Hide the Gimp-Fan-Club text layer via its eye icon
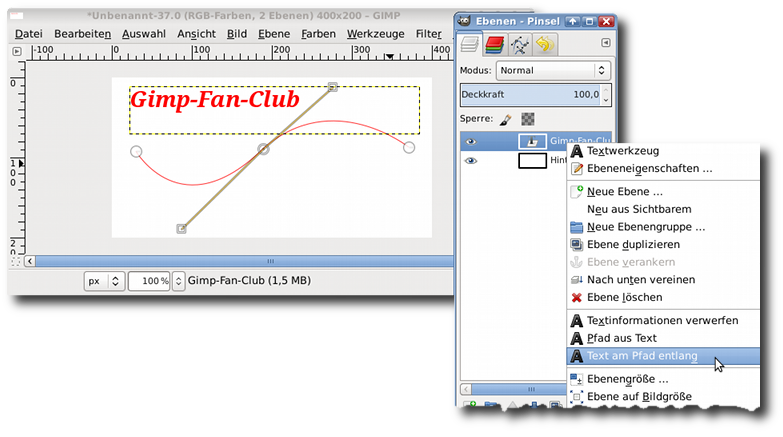 (x=470, y=142)
